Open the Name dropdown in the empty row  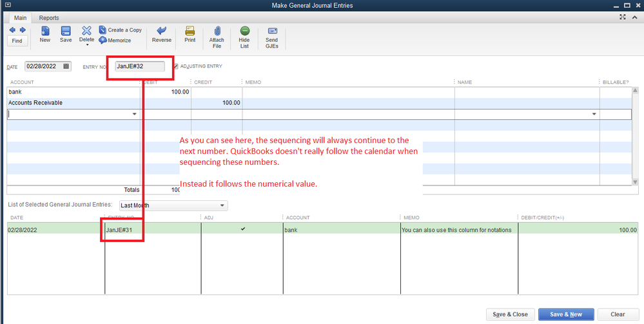[594, 114]
